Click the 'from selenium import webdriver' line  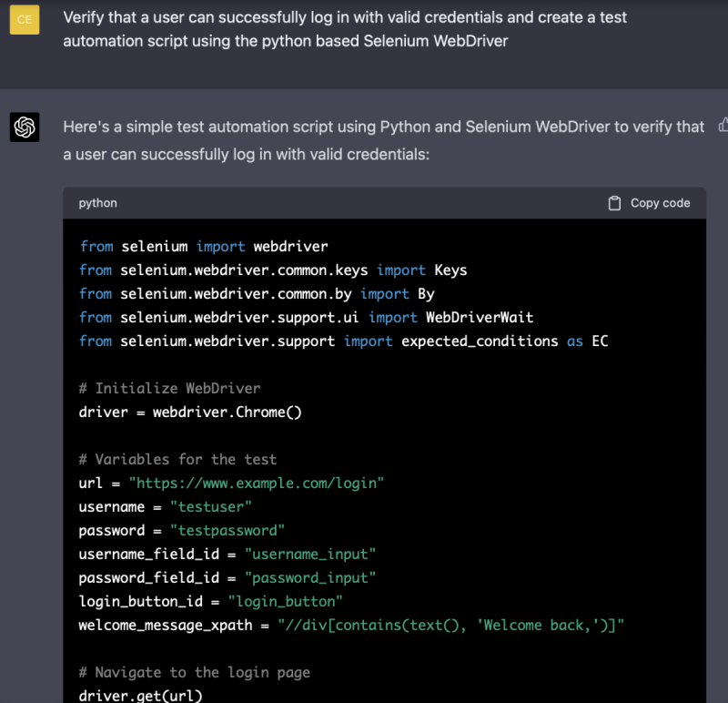point(203,246)
